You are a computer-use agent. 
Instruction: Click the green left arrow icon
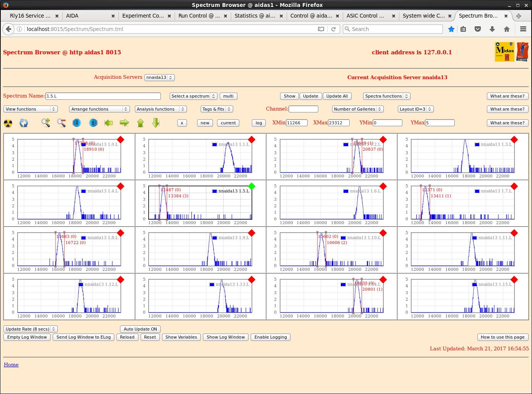tap(109, 123)
